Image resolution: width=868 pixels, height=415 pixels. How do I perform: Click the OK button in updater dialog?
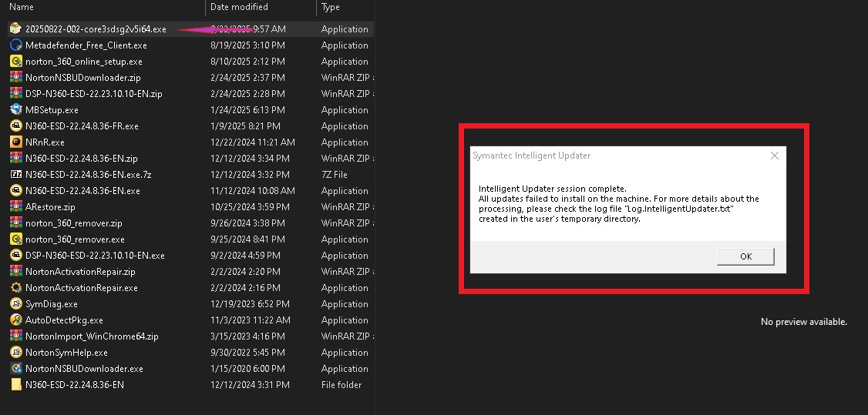(745, 256)
